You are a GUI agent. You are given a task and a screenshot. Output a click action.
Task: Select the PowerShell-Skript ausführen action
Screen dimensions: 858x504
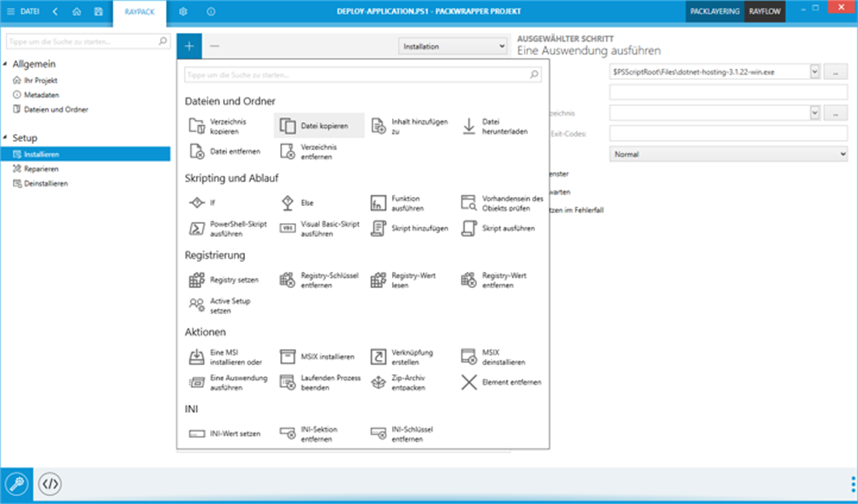pos(227,228)
